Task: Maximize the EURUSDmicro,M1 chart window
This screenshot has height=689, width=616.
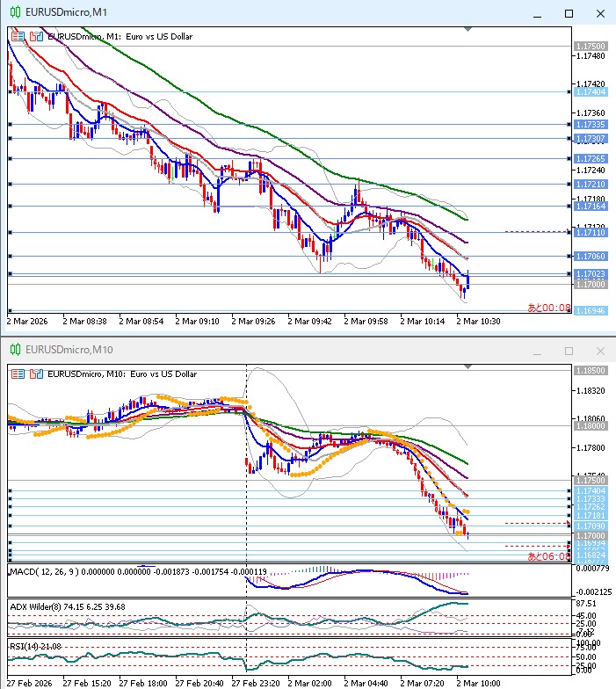Action: [x=569, y=13]
